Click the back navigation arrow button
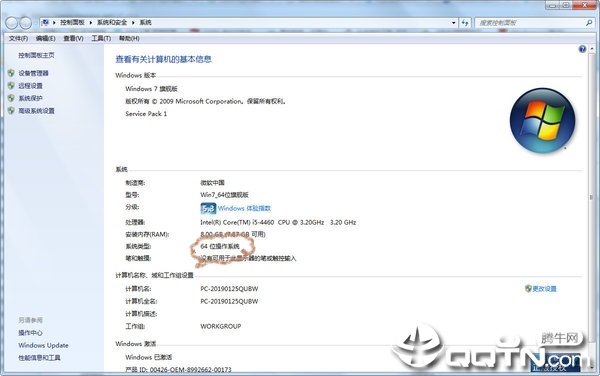The height and width of the screenshot is (376, 600). click(12, 23)
